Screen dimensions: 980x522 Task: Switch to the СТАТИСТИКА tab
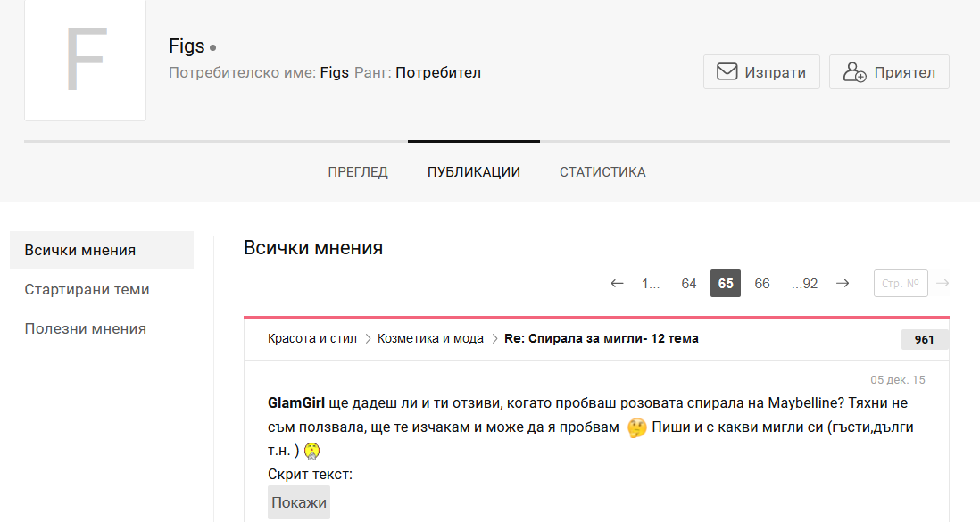coord(602,172)
